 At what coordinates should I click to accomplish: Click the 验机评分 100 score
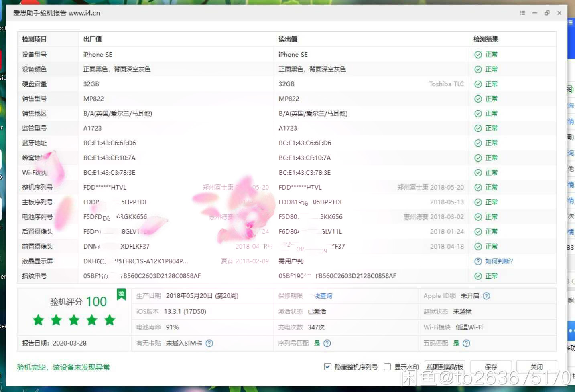pyautogui.click(x=78, y=301)
